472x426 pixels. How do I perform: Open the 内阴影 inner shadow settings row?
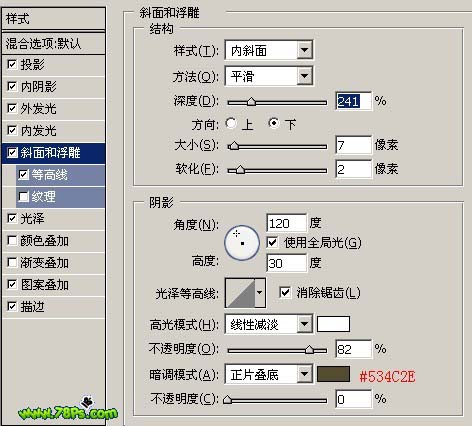(53, 86)
